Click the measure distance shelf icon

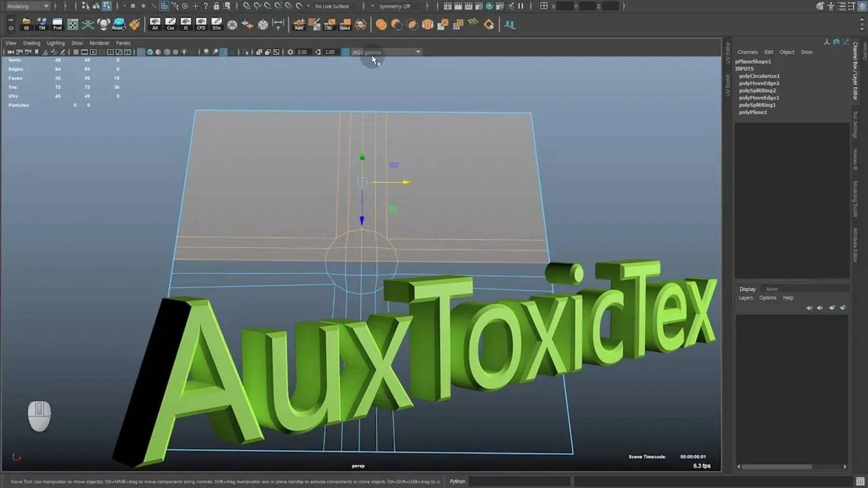tap(278, 24)
